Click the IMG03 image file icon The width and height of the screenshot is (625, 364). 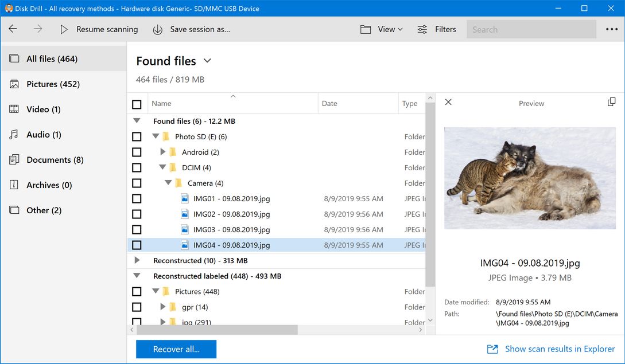point(185,229)
